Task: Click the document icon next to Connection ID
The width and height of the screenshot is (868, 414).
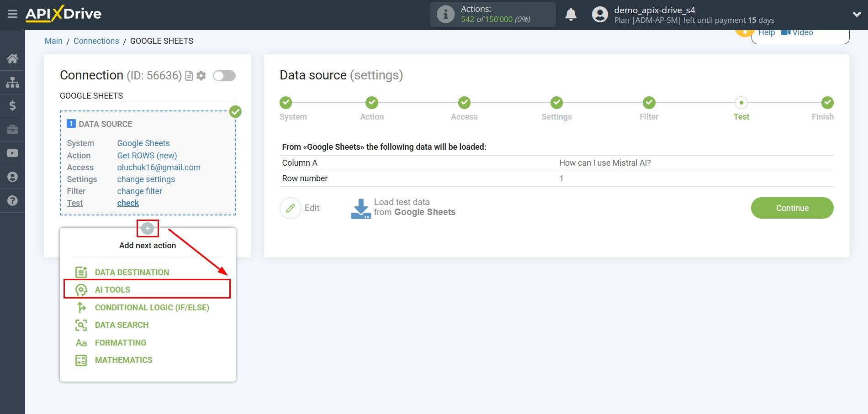Action: pyautogui.click(x=189, y=76)
